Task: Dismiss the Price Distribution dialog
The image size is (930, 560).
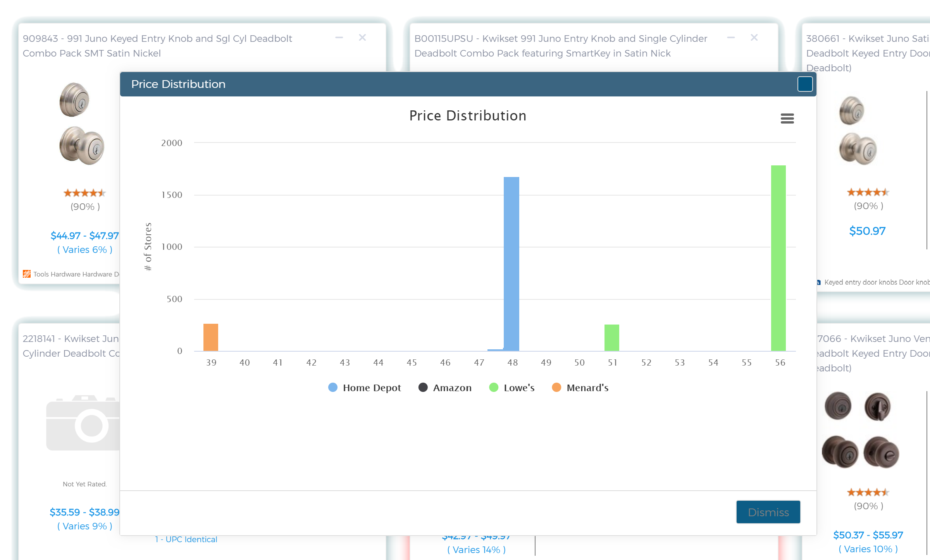Action: [768, 512]
